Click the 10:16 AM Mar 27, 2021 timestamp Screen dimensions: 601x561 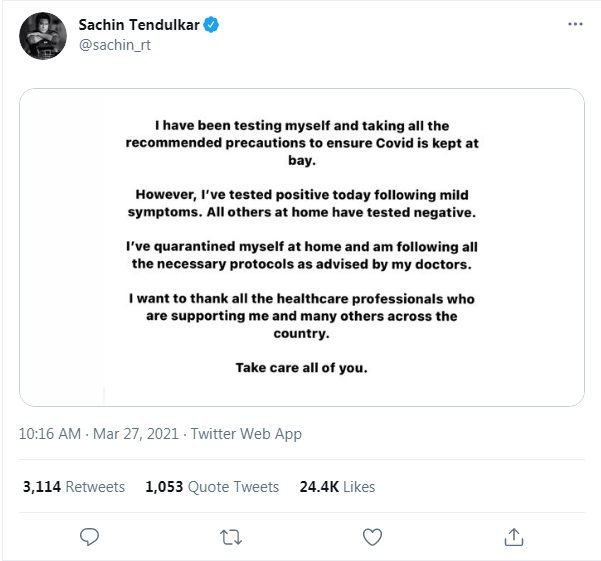pos(99,434)
